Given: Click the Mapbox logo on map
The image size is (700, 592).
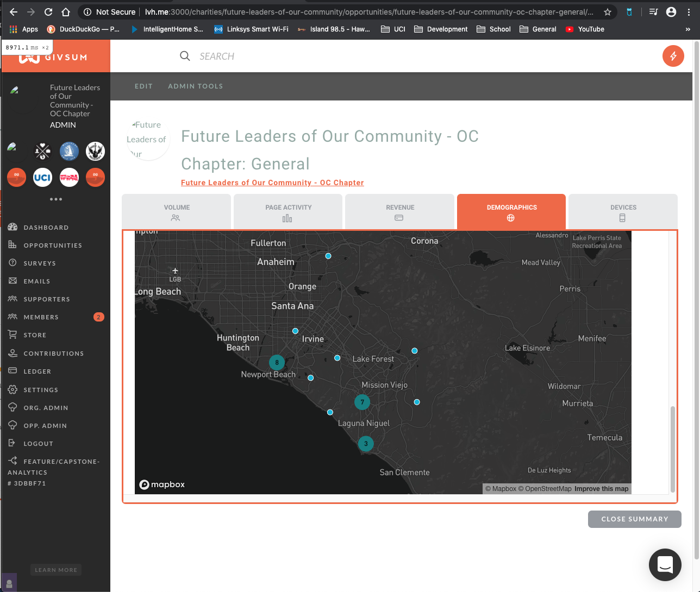Looking at the screenshot, I should tap(162, 484).
